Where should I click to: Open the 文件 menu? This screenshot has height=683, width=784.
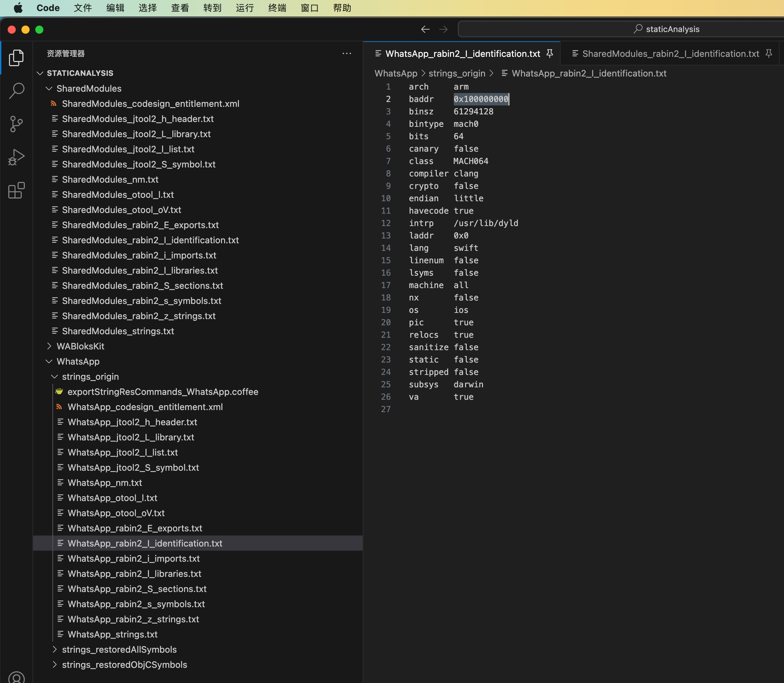[83, 8]
